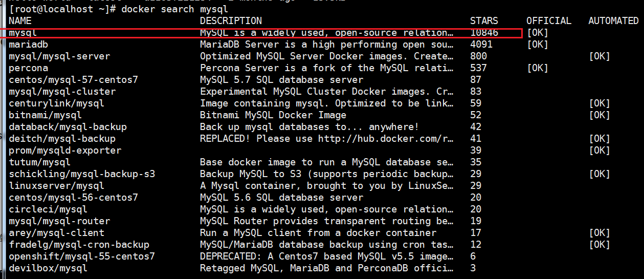This screenshot has height=279, width=644.
Task: Click the star count 39
Action: click(x=476, y=151)
